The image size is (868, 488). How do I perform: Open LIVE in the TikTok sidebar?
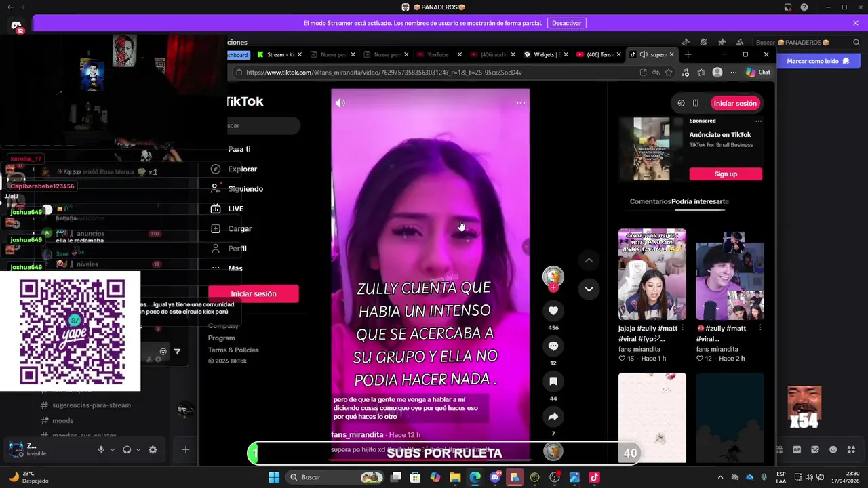[227, 209]
